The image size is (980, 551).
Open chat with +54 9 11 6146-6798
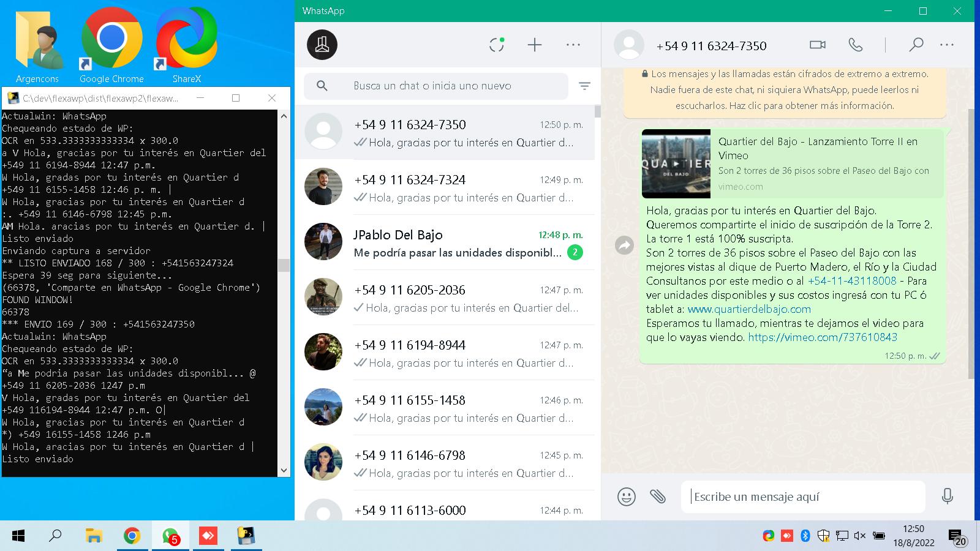point(445,463)
